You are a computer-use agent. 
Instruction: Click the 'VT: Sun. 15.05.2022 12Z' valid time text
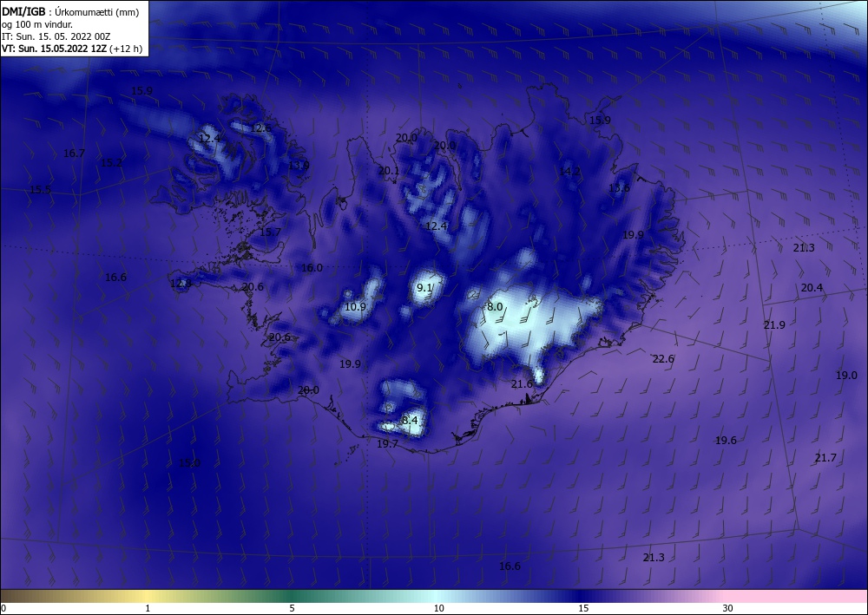54,49
